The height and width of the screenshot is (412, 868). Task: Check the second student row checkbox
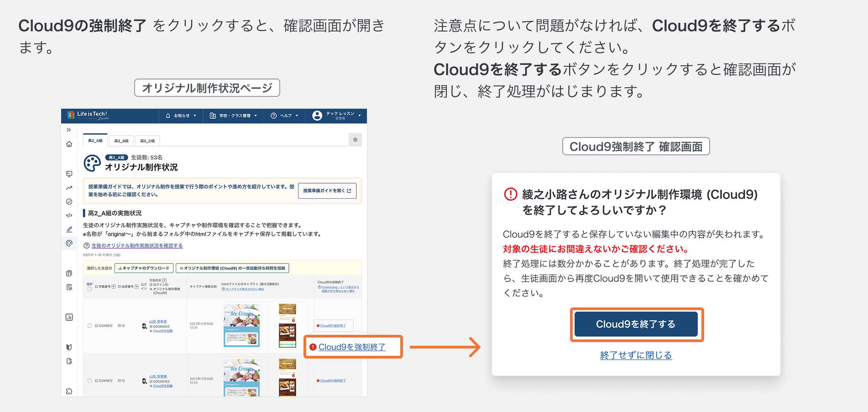(x=89, y=380)
